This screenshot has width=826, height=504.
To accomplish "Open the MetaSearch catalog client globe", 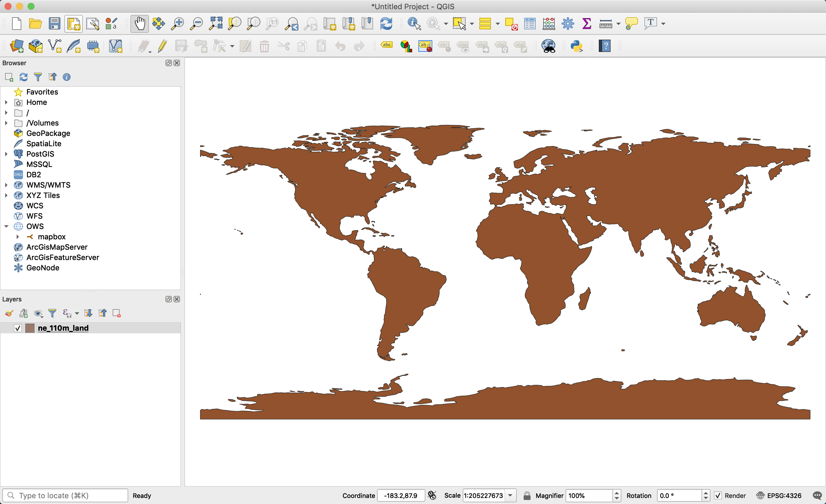I will [549, 46].
